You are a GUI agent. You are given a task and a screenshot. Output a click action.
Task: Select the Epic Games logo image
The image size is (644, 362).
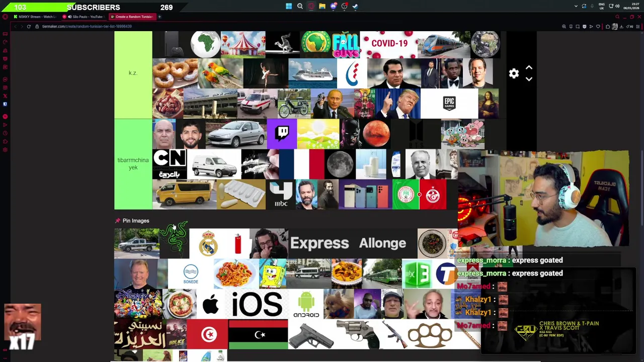pyautogui.click(x=449, y=104)
